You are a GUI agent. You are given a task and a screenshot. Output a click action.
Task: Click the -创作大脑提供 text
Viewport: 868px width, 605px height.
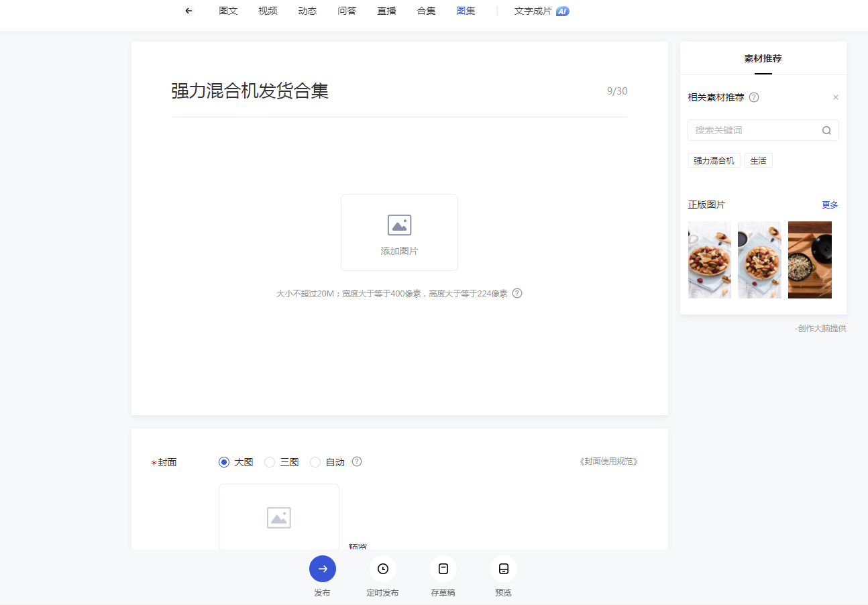(820, 329)
